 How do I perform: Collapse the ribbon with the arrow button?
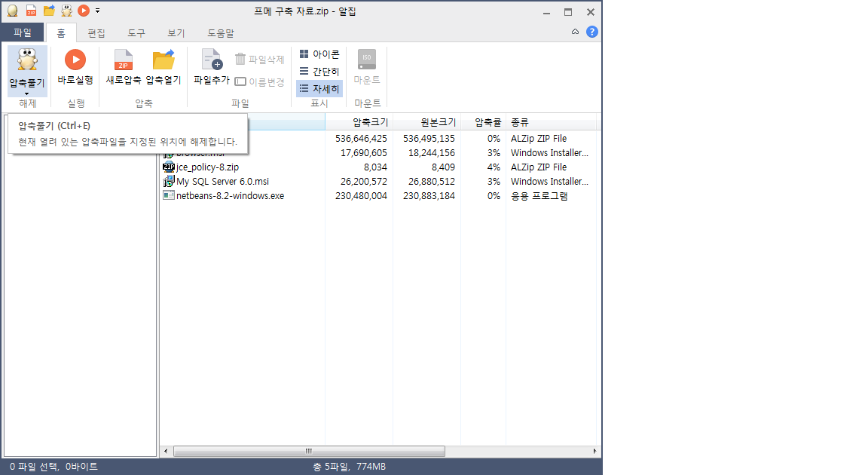point(575,32)
